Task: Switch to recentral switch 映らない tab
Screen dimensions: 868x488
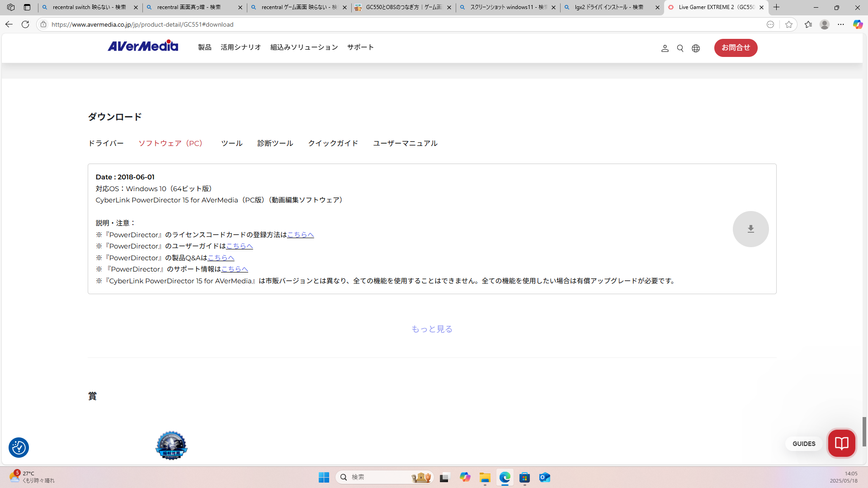Action: pyautogui.click(x=90, y=7)
